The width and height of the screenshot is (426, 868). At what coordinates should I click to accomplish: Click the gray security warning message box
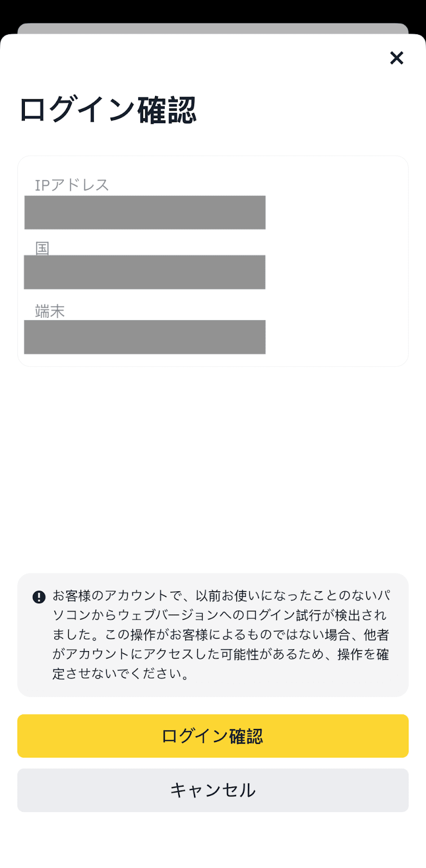[x=213, y=635]
